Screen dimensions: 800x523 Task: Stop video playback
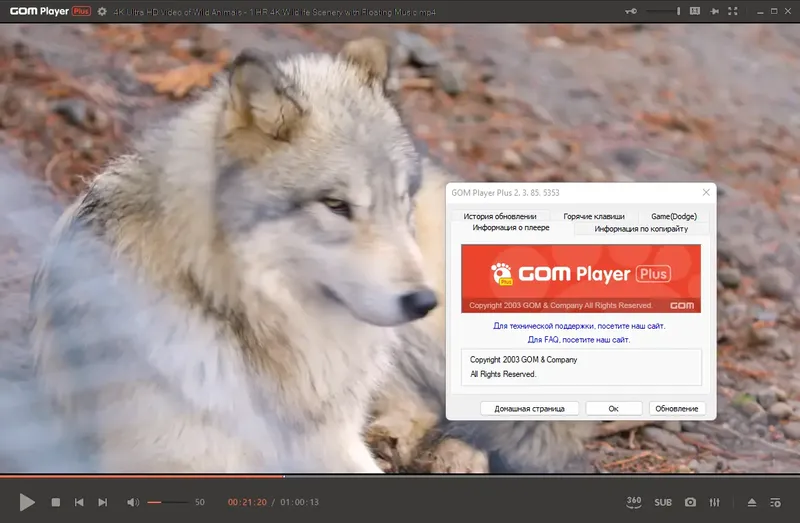click(56, 503)
